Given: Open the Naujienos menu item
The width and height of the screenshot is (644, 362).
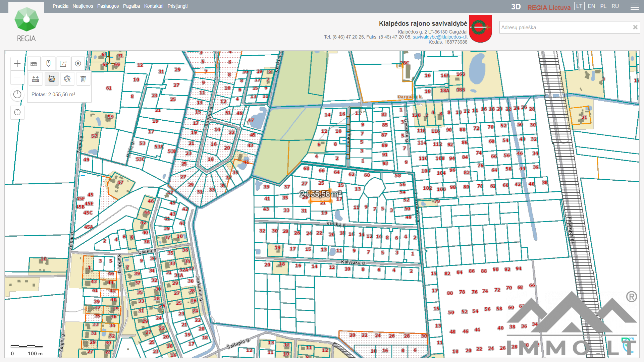Looking at the screenshot, I should (83, 6).
